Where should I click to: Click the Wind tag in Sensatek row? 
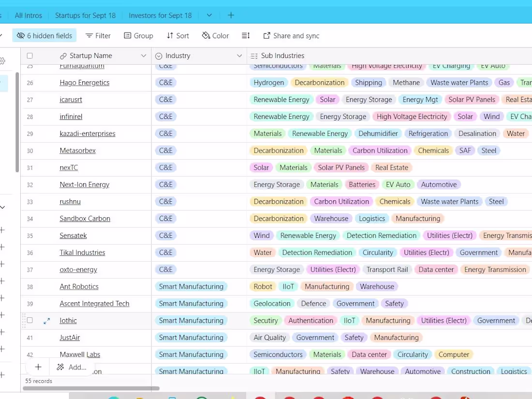coord(261,236)
